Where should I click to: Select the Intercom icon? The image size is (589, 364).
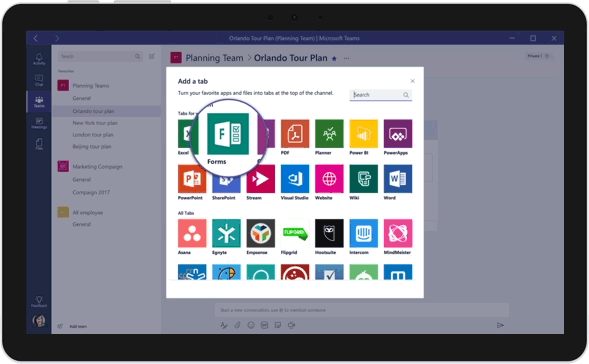(363, 233)
